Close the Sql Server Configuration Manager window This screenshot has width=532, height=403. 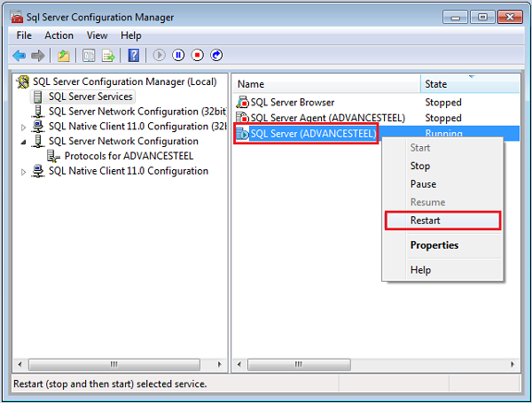(510, 17)
